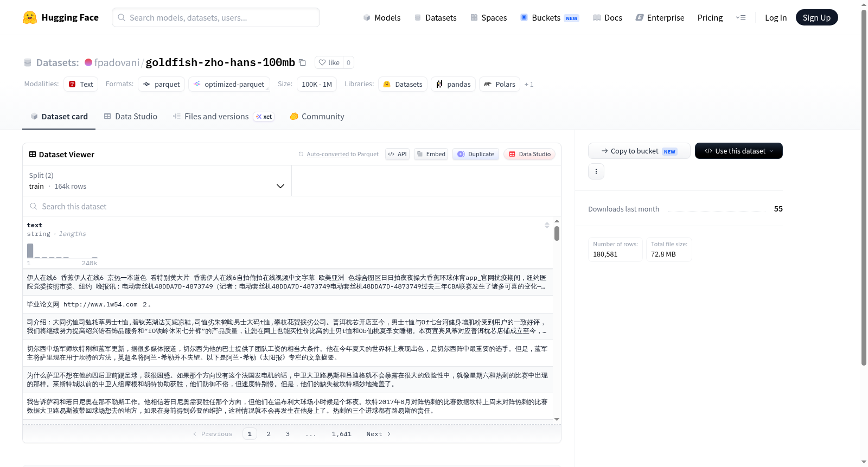This screenshot has width=868, height=467.
Task: Click the like count '0'
Action: 348,62
